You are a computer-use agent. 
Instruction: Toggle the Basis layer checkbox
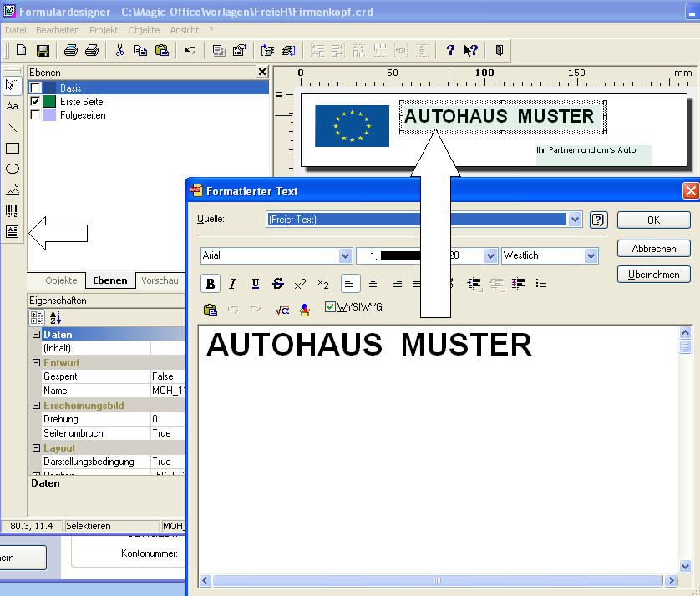[35, 88]
